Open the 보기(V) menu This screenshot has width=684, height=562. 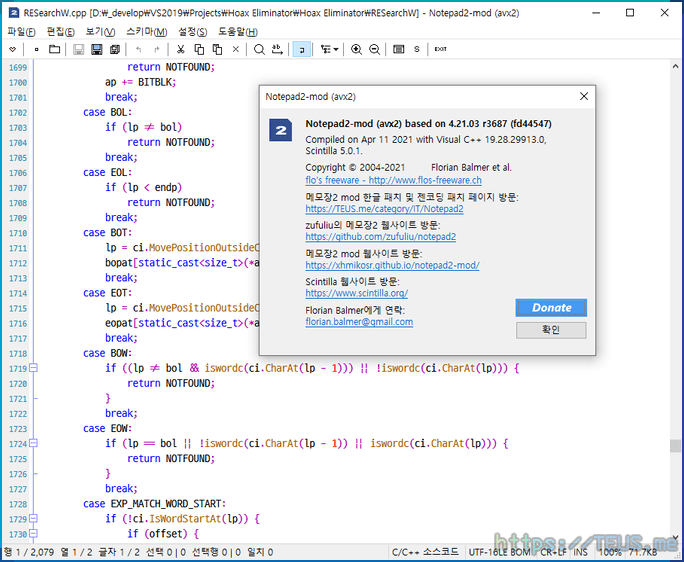[100, 32]
